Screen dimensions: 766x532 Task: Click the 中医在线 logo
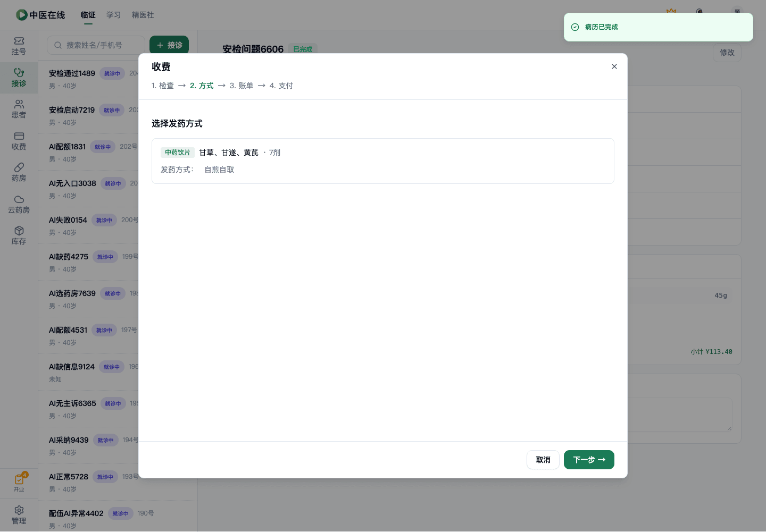pyautogui.click(x=40, y=15)
